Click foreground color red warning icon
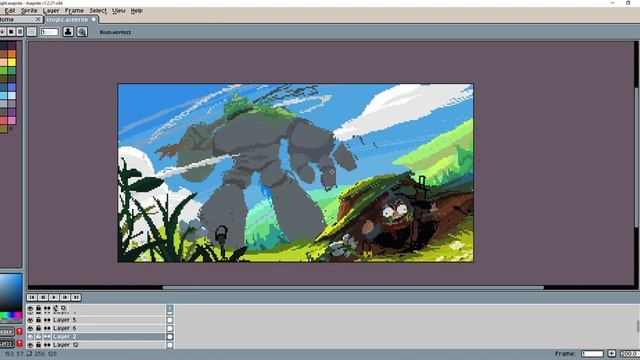Image resolution: width=640 pixels, height=360 pixels. pyautogui.click(x=19, y=332)
